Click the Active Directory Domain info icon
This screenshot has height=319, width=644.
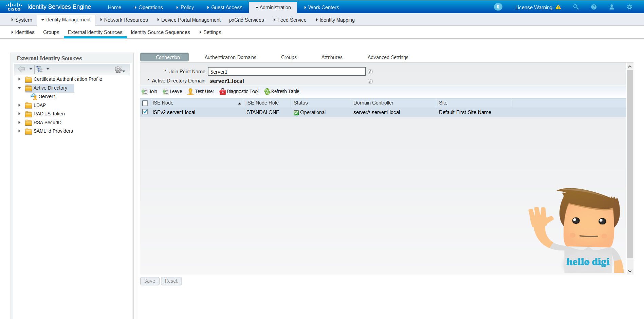pos(370,81)
